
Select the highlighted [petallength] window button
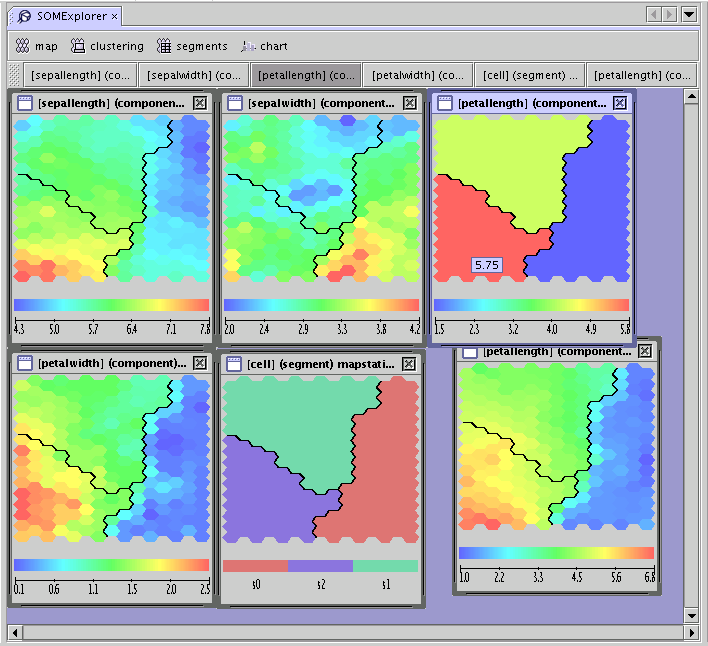click(x=306, y=75)
